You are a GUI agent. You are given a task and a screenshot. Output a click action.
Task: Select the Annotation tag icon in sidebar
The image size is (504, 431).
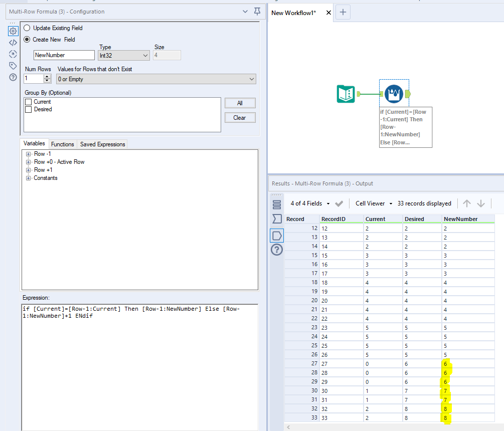(13, 65)
